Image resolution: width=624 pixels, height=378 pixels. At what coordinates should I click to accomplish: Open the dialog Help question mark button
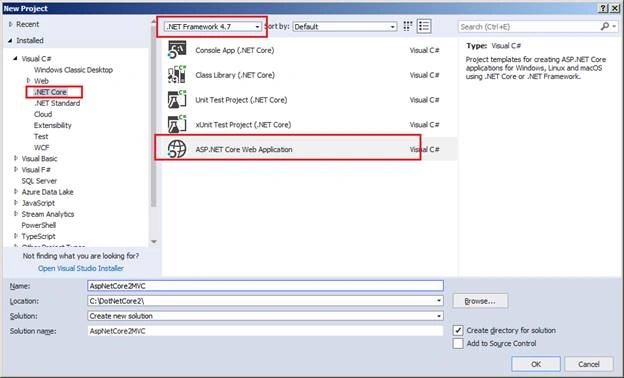tap(603, 8)
